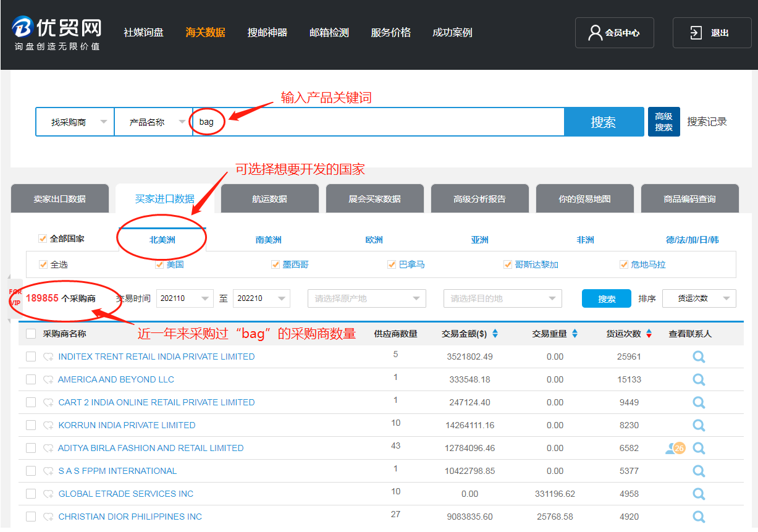The width and height of the screenshot is (758, 532).
Task: Open the 社媒询盘 menu
Action: pyautogui.click(x=144, y=33)
